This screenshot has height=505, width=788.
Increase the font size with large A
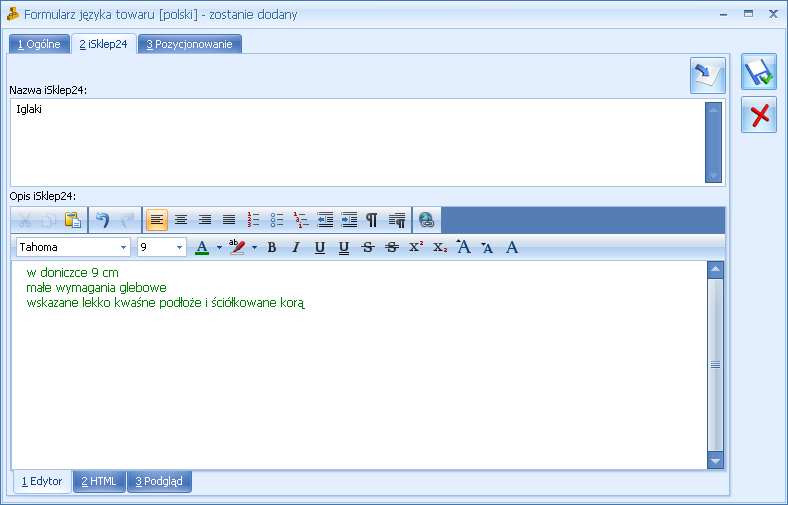[x=463, y=247]
